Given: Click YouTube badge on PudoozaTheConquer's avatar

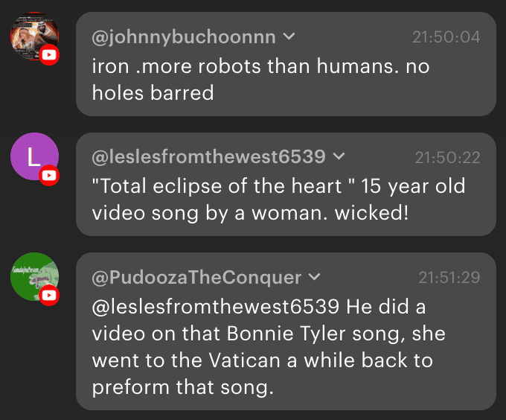Looking at the screenshot, I should (50, 296).
